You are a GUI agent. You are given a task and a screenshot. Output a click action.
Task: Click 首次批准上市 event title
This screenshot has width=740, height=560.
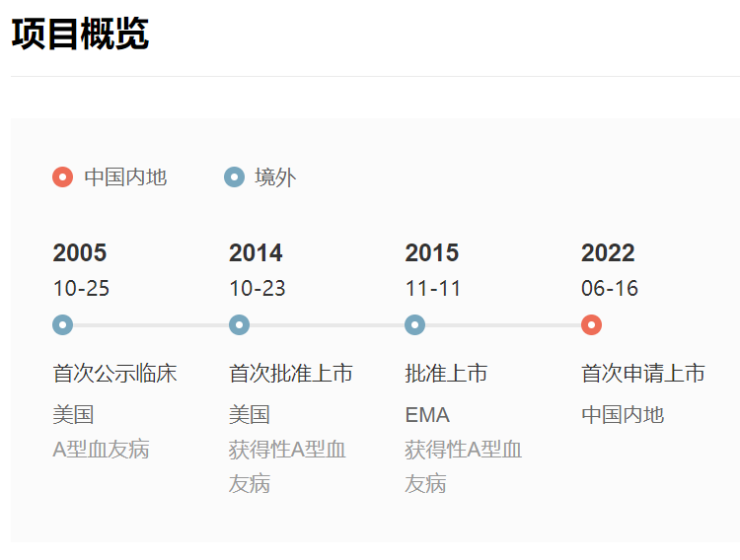(x=291, y=374)
